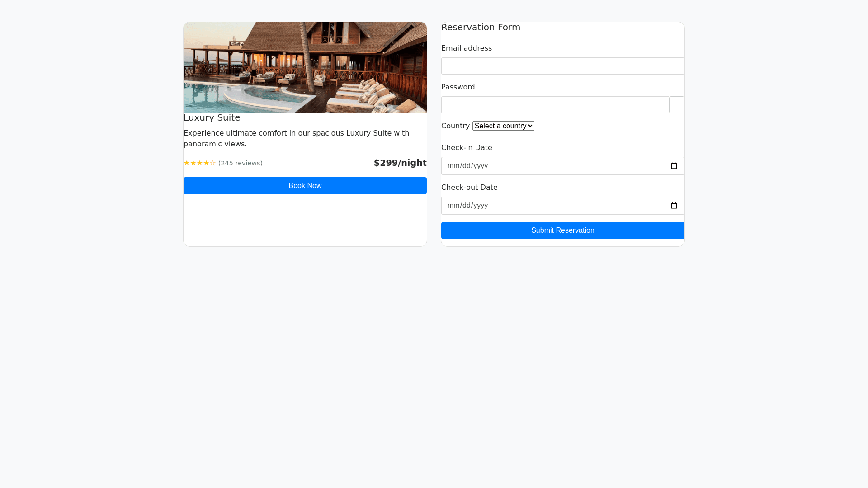Image resolution: width=868 pixels, height=488 pixels.
Task: Open the Check-out Date calendar picker icon
Action: (x=674, y=206)
